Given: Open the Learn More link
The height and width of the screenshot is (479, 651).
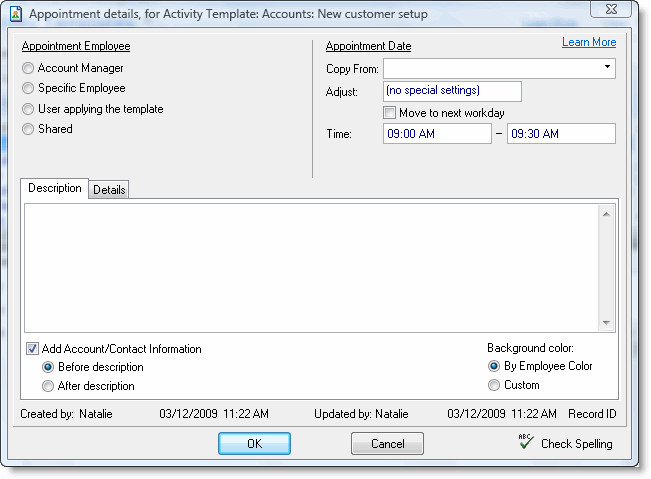Looking at the screenshot, I should [x=588, y=42].
